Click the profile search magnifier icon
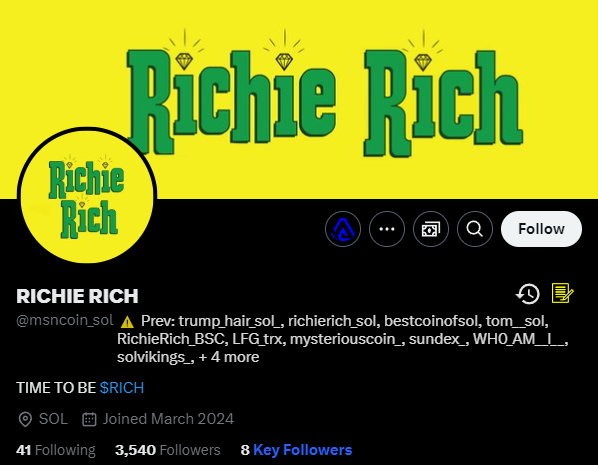 [x=475, y=229]
